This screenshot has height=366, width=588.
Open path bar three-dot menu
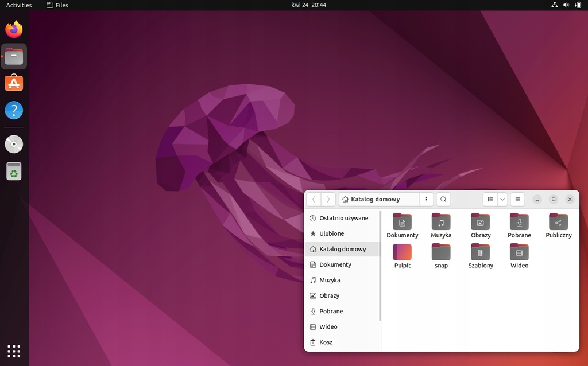click(x=426, y=199)
